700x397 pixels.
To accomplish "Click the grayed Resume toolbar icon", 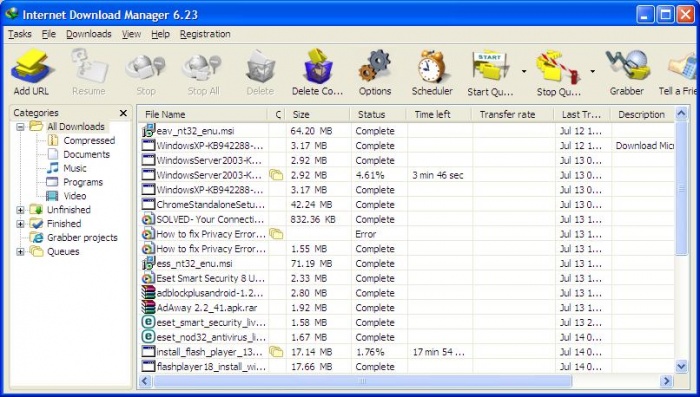I will point(89,66).
